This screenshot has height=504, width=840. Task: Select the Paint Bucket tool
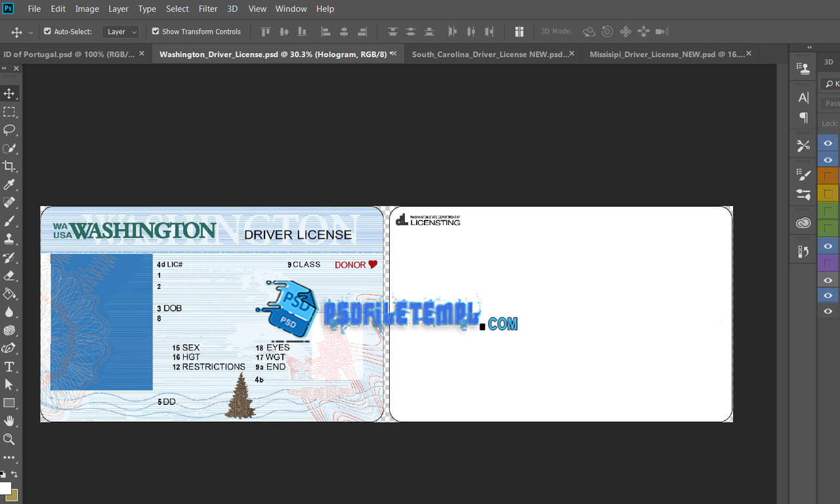pos(9,294)
